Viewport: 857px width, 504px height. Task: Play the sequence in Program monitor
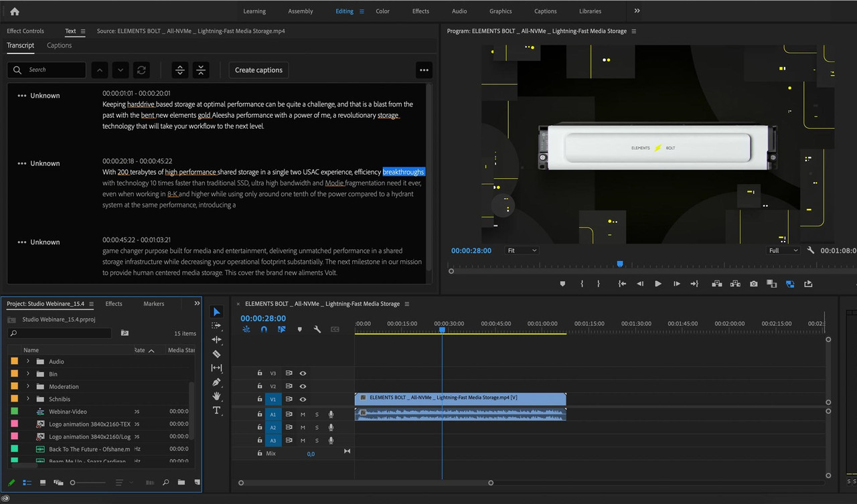658,284
